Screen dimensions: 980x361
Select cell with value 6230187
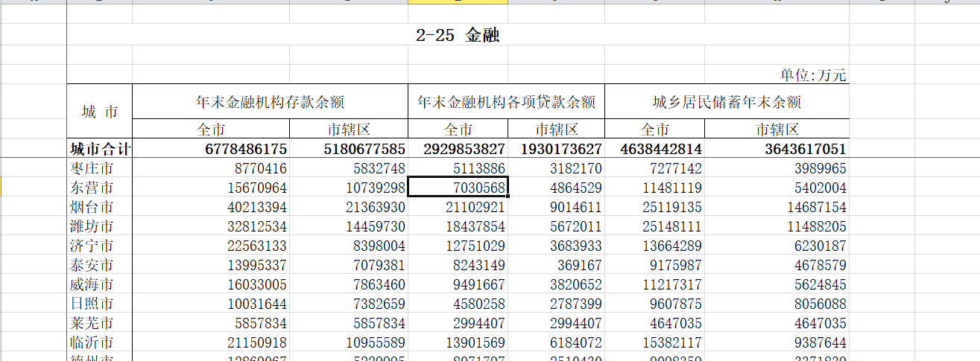pos(777,246)
